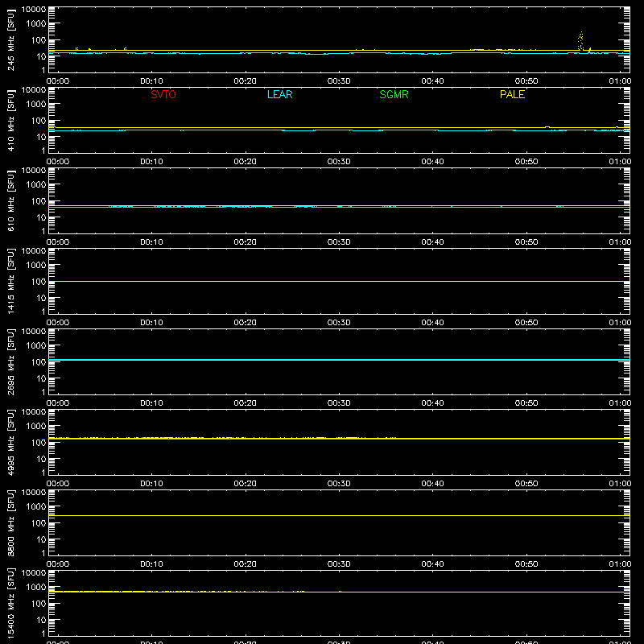Click the 00:00 tick label under 8800 MHz plot

[x=58, y=564]
